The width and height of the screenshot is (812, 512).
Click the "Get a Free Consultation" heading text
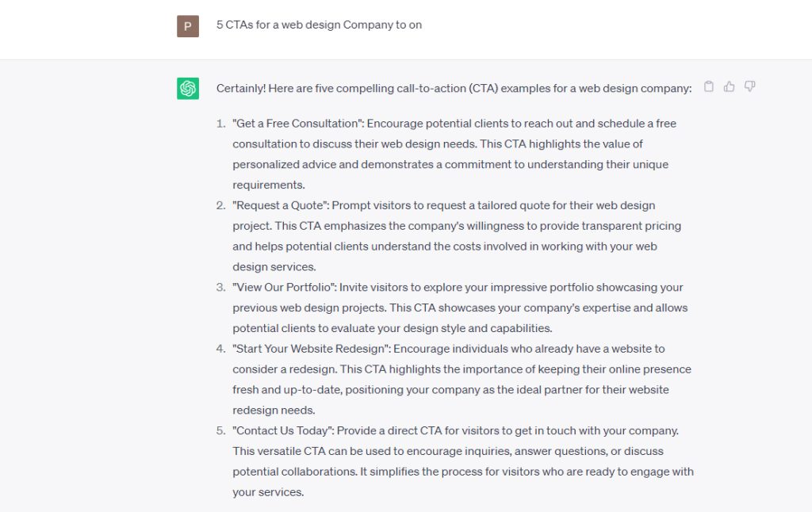(295, 124)
